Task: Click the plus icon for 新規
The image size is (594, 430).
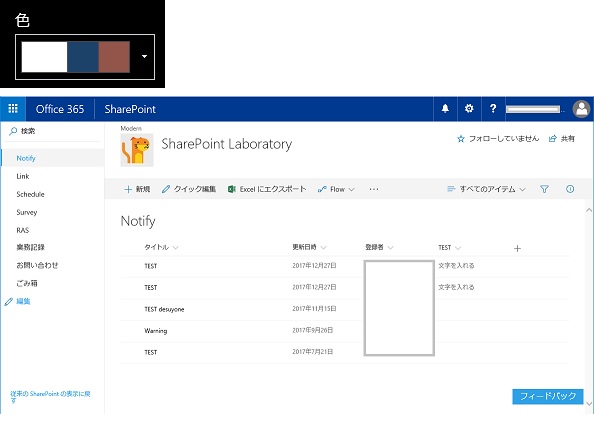Action: [x=128, y=189]
